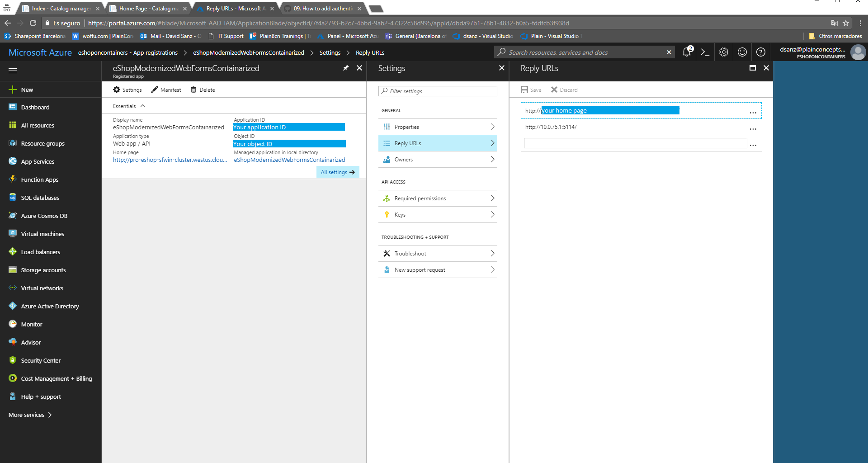Click the Microsoft Azure logo text
The image size is (868, 463).
click(x=40, y=52)
